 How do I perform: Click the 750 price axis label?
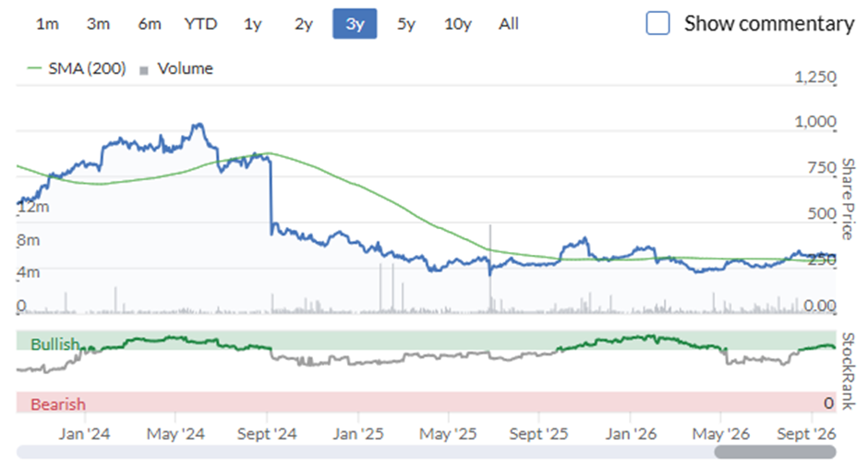tap(822, 167)
